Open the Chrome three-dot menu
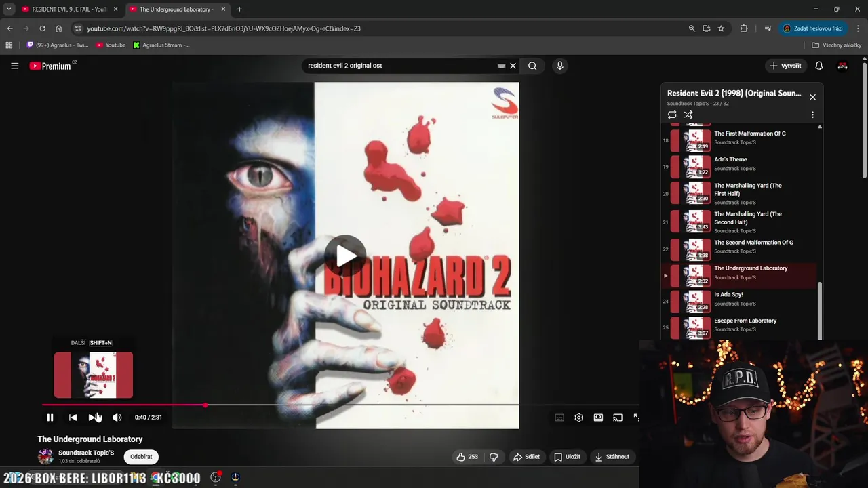The image size is (868, 488). 859,28
